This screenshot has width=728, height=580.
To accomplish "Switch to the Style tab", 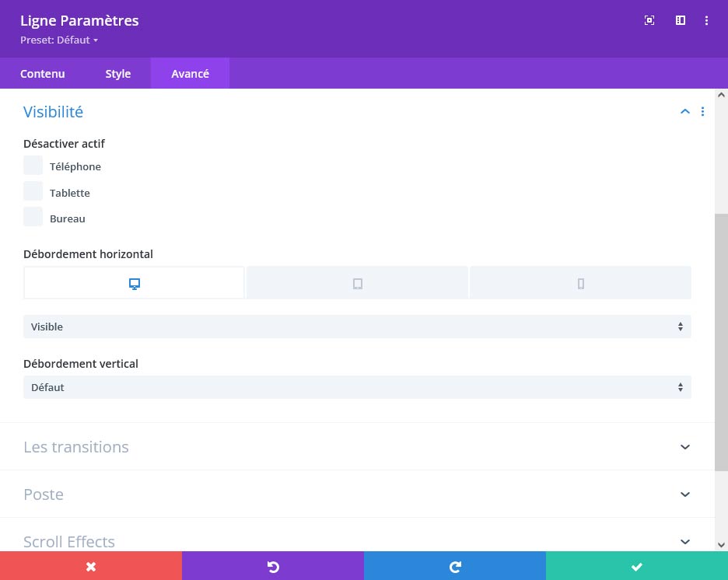I will click(118, 74).
